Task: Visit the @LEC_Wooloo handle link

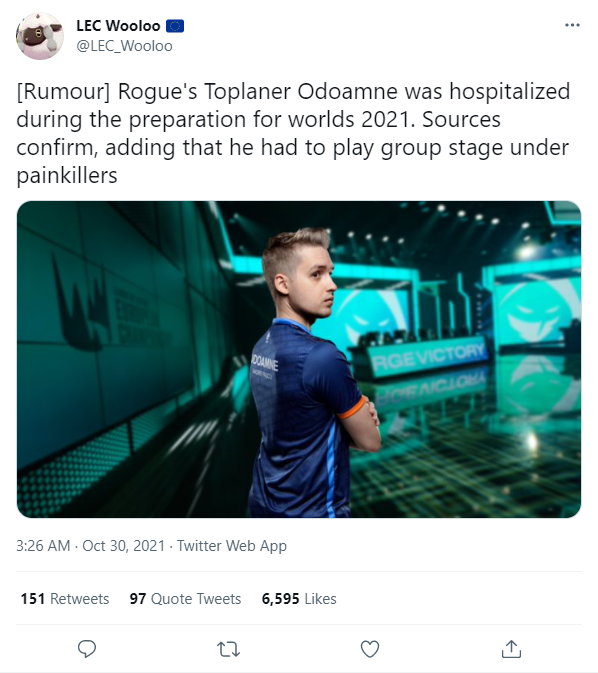Action: [x=124, y=46]
